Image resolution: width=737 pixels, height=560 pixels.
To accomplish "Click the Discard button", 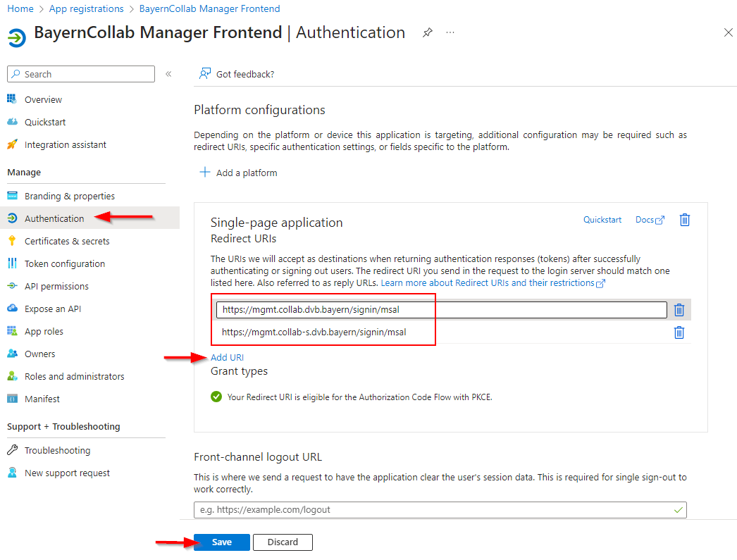I will 283,542.
